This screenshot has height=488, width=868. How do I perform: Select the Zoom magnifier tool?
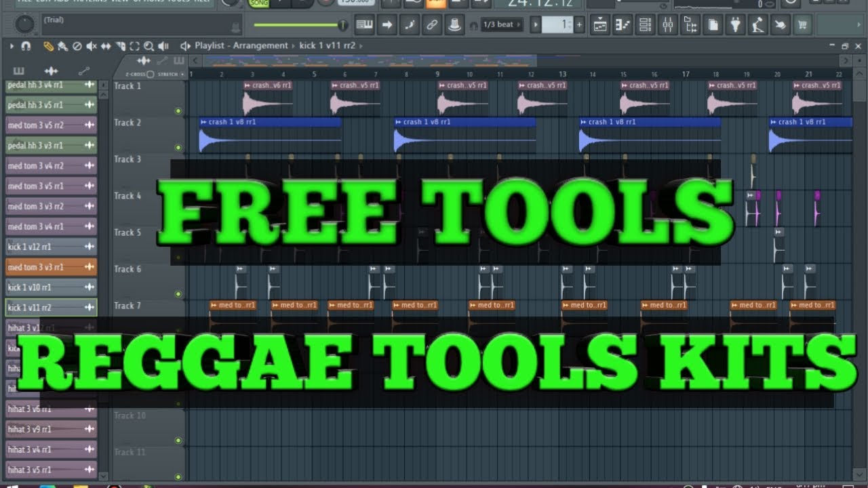pyautogui.click(x=149, y=46)
